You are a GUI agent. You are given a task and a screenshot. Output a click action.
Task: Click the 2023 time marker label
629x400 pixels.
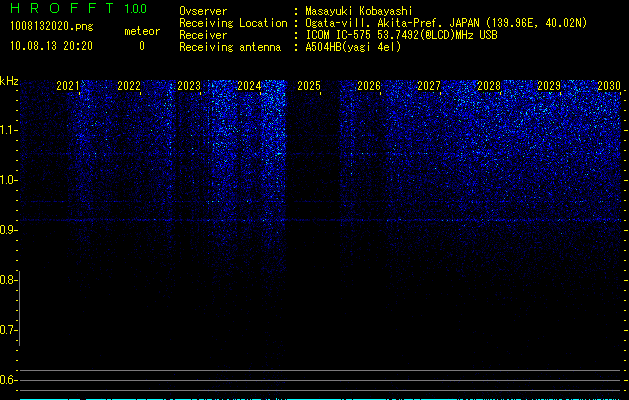pos(189,86)
